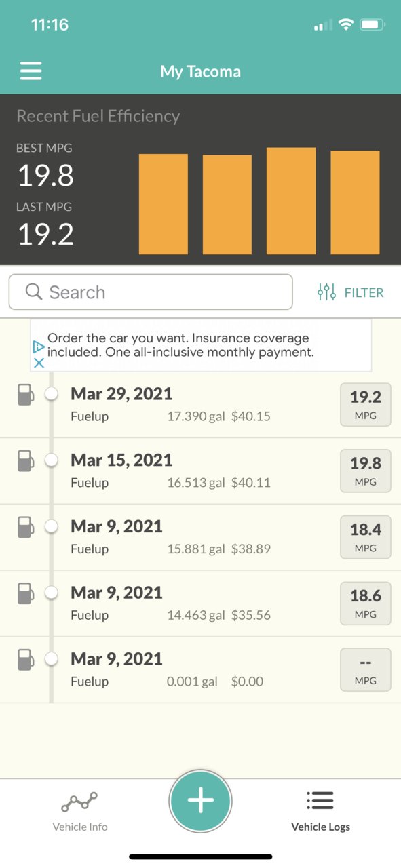Tap the tallest orange efficiency bar
This screenshot has height=868, width=401.
(x=291, y=201)
